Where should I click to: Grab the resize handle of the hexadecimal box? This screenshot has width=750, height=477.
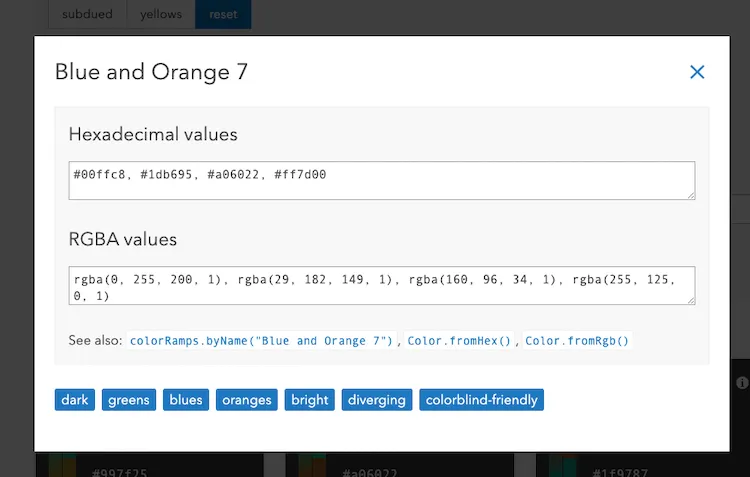tap(690, 194)
